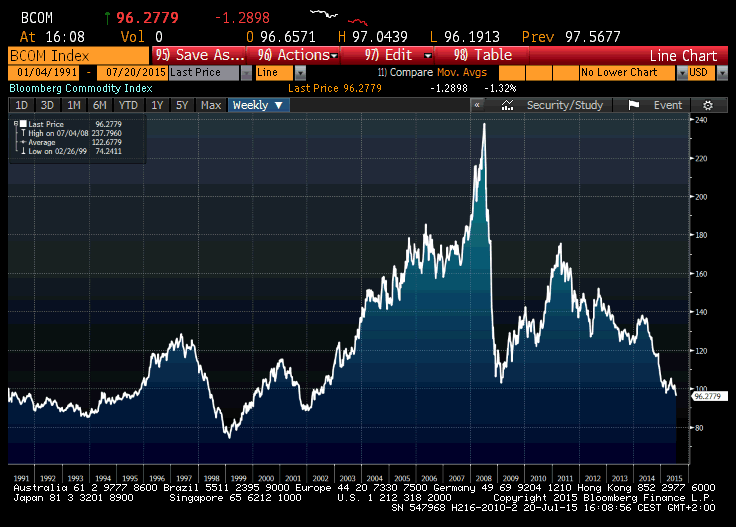The image size is (736, 527).
Task: Click the Line Chart title label
Action: tap(683, 56)
